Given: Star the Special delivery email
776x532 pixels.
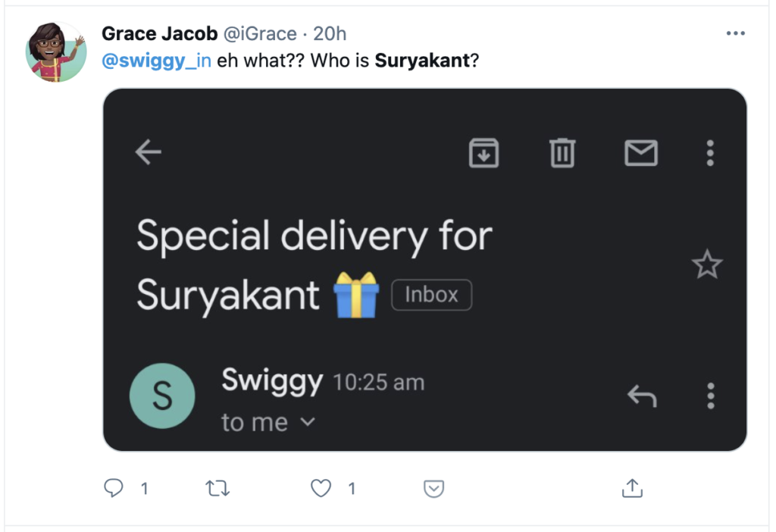Looking at the screenshot, I should coord(707,265).
